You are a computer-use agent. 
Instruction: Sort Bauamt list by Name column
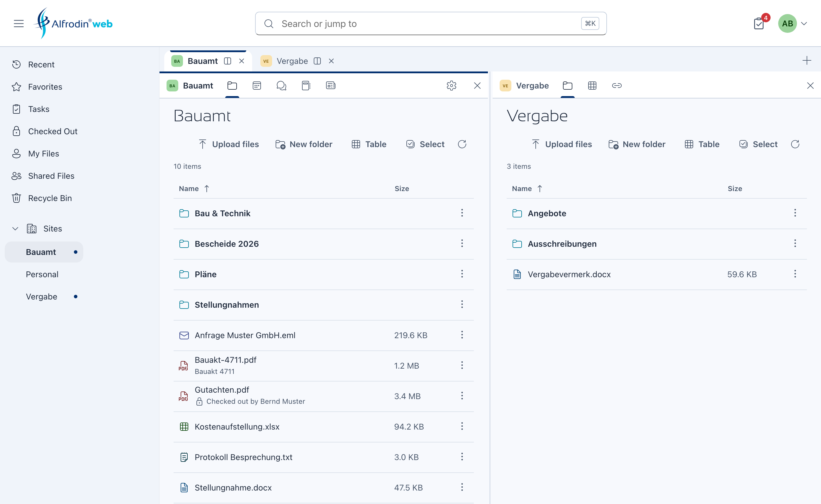pos(194,188)
